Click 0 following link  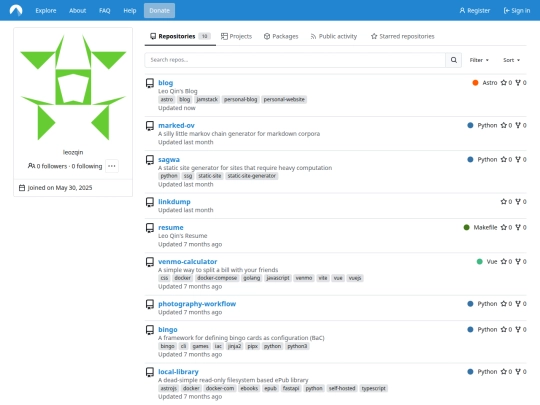coord(87,166)
